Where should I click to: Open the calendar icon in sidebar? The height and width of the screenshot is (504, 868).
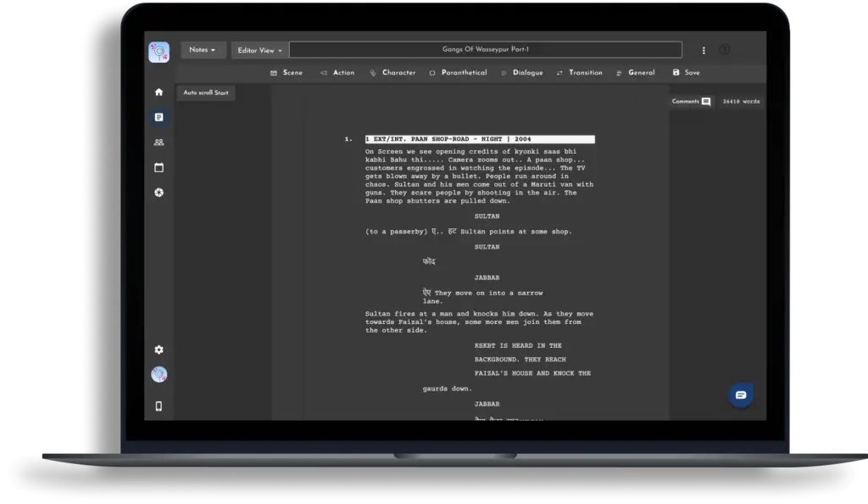159,167
